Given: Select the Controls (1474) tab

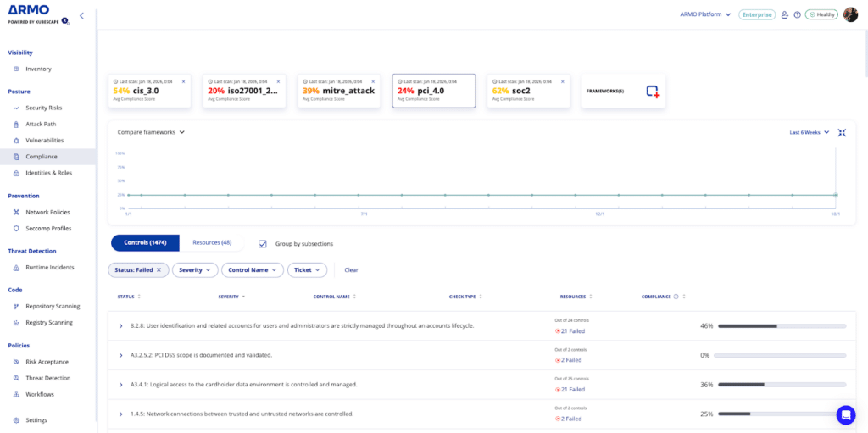Looking at the screenshot, I should [145, 243].
